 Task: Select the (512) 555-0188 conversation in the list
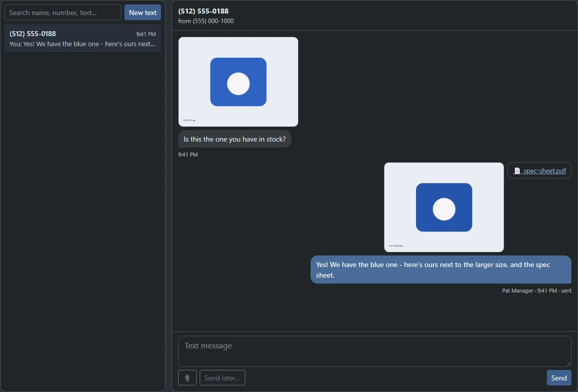83,38
